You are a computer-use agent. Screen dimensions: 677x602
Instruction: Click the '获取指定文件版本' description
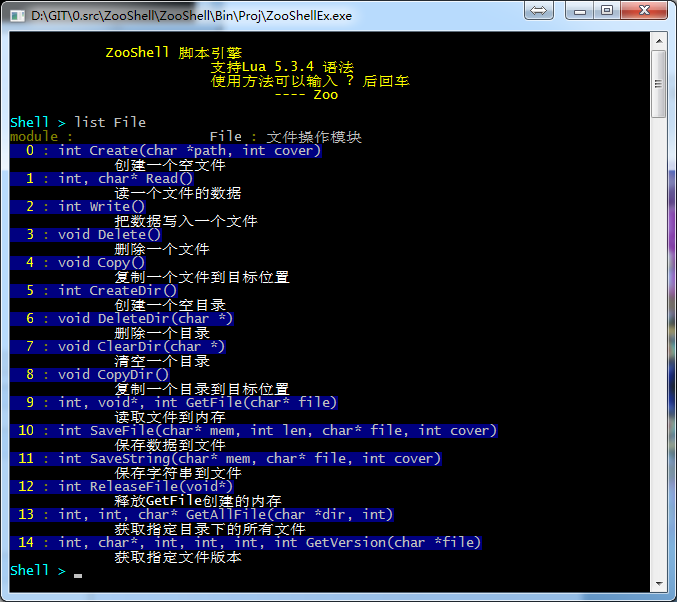pos(178,557)
